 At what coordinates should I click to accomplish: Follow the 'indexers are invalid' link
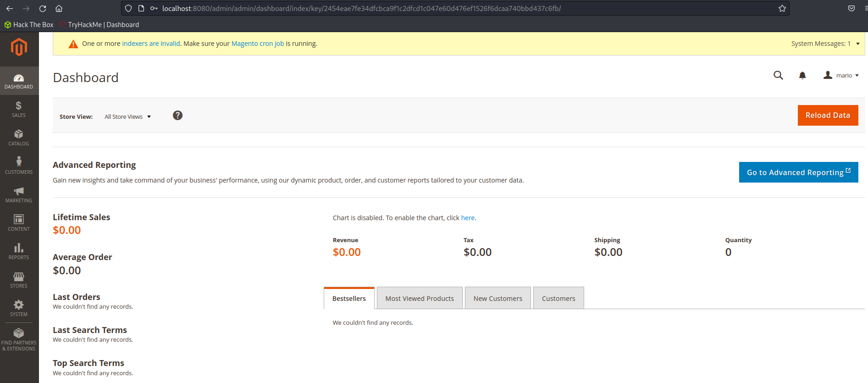point(151,44)
